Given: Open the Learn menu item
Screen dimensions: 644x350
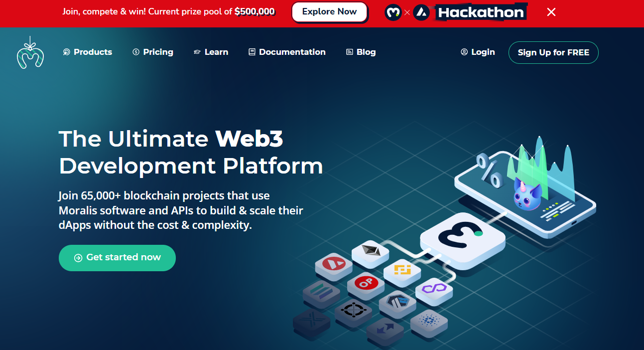Looking at the screenshot, I should (211, 52).
